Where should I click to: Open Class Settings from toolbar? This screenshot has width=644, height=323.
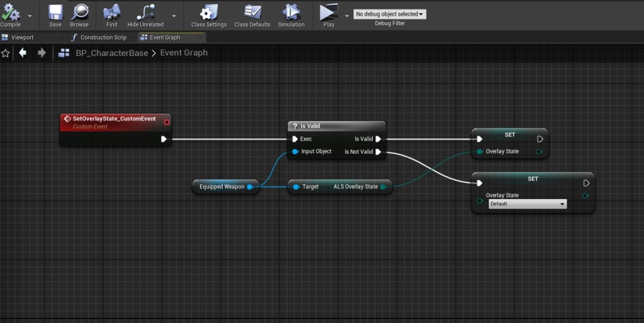(x=209, y=12)
